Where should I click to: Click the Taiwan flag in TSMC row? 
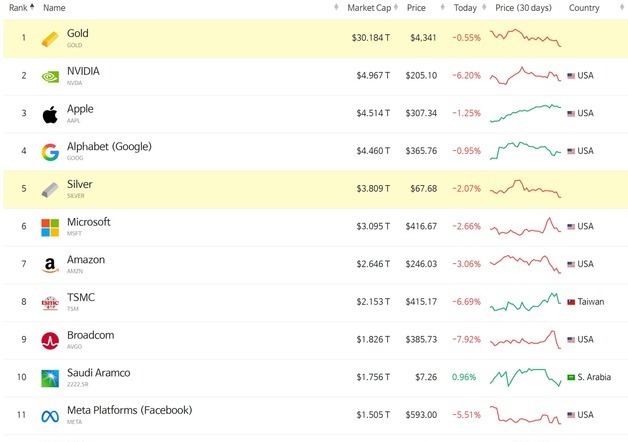pos(571,302)
